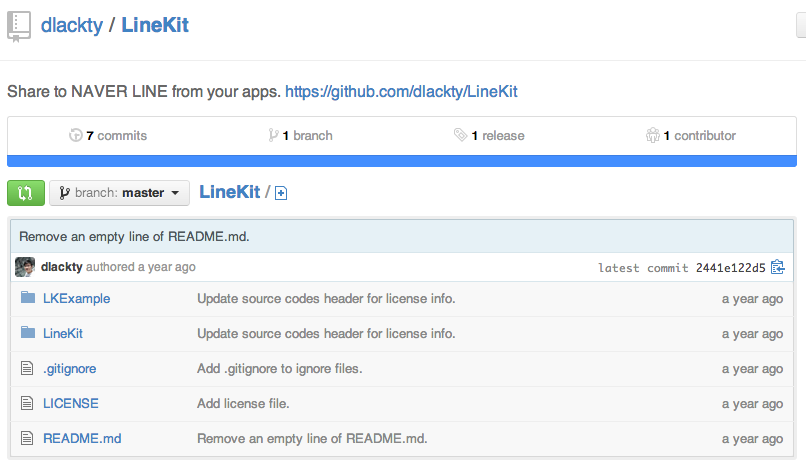Open the .gitignore file

click(69, 368)
